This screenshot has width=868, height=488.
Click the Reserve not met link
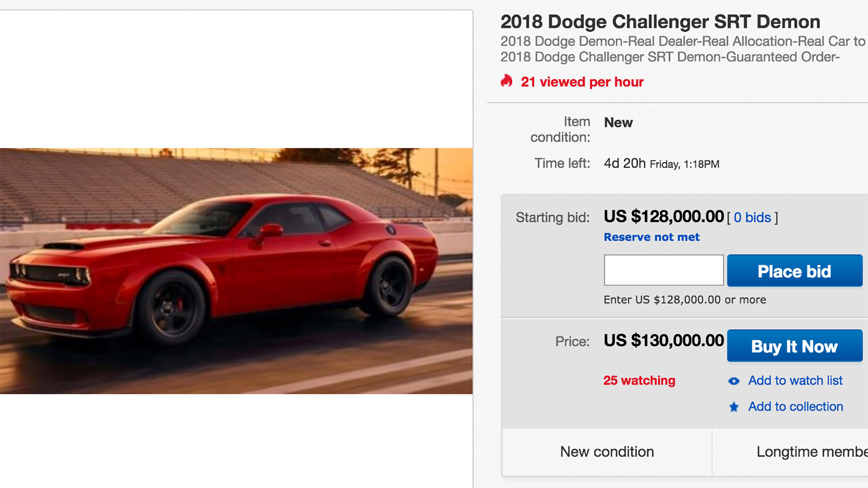click(651, 237)
